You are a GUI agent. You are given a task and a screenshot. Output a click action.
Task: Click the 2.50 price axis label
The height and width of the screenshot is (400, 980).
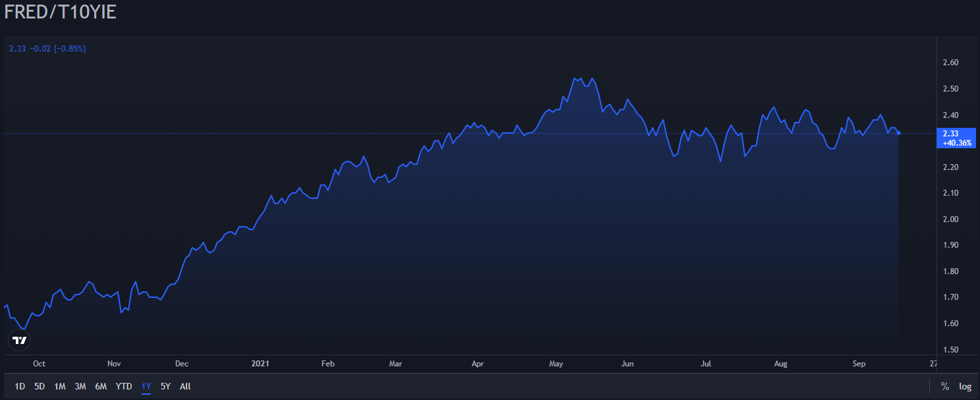coord(950,89)
